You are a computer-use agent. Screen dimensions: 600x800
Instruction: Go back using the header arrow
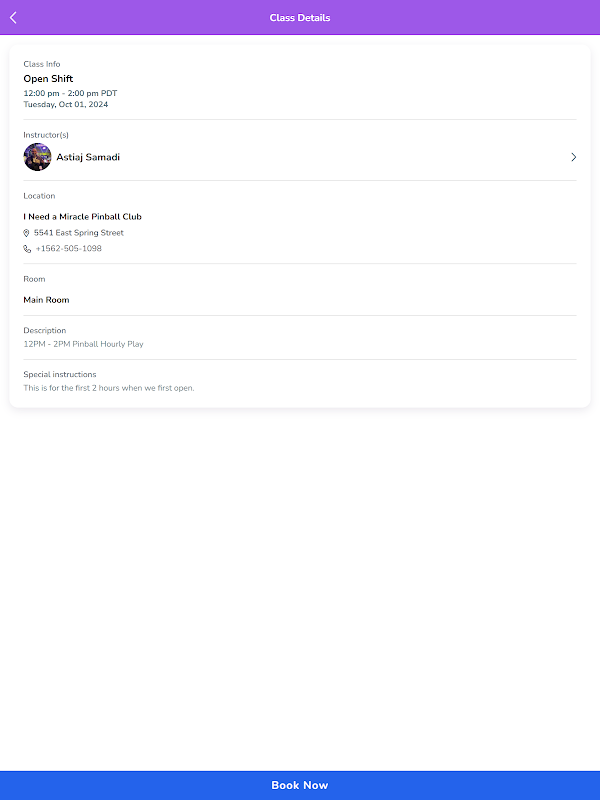13,18
